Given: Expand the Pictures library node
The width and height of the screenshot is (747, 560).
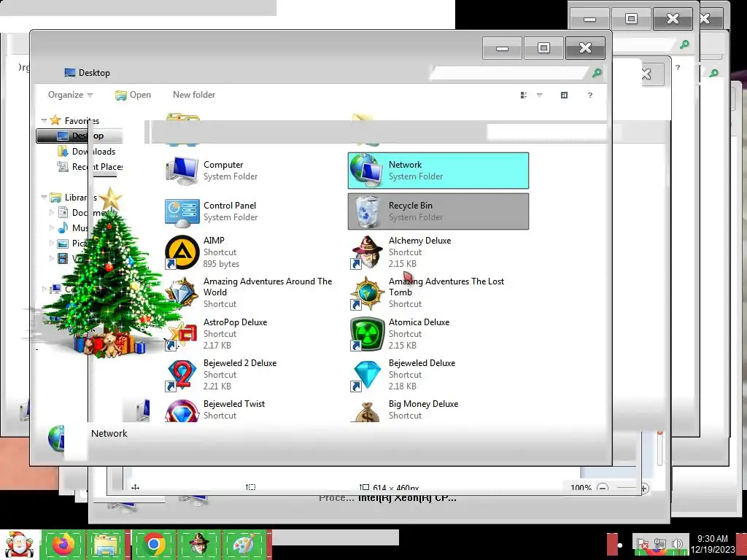Looking at the screenshot, I should tap(52, 244).
